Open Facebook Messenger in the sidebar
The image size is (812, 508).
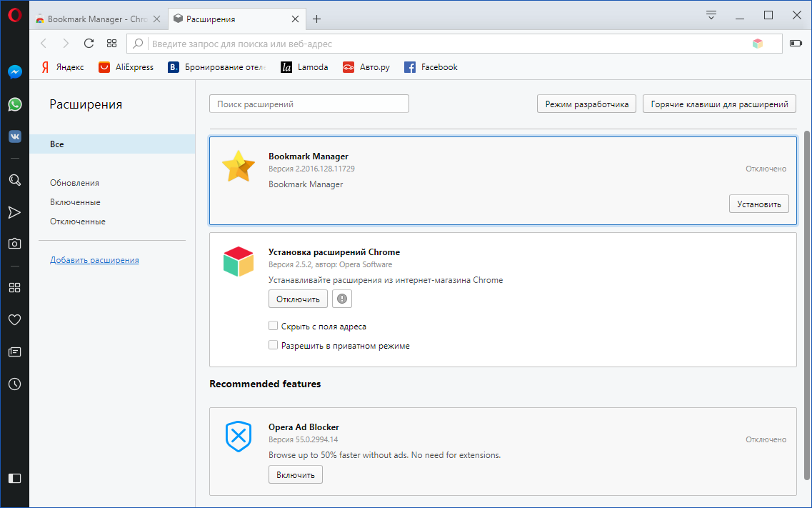click(14, 72)
